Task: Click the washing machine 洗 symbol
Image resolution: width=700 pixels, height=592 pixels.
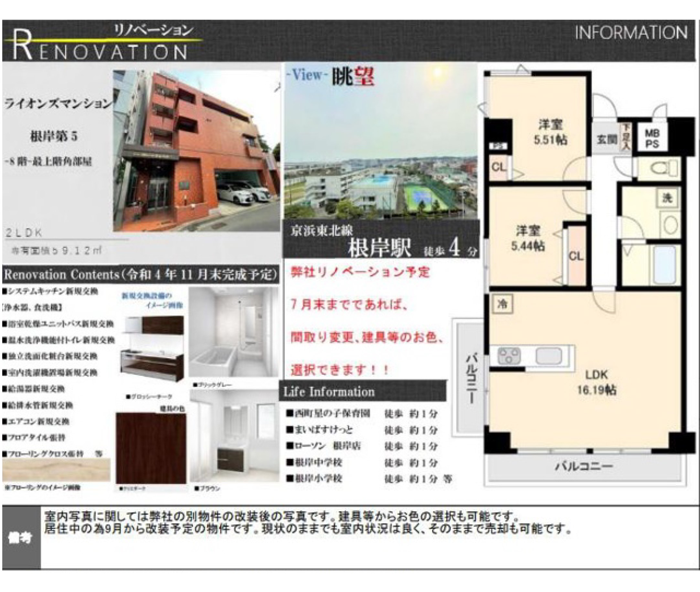Action: click(667, 198)
